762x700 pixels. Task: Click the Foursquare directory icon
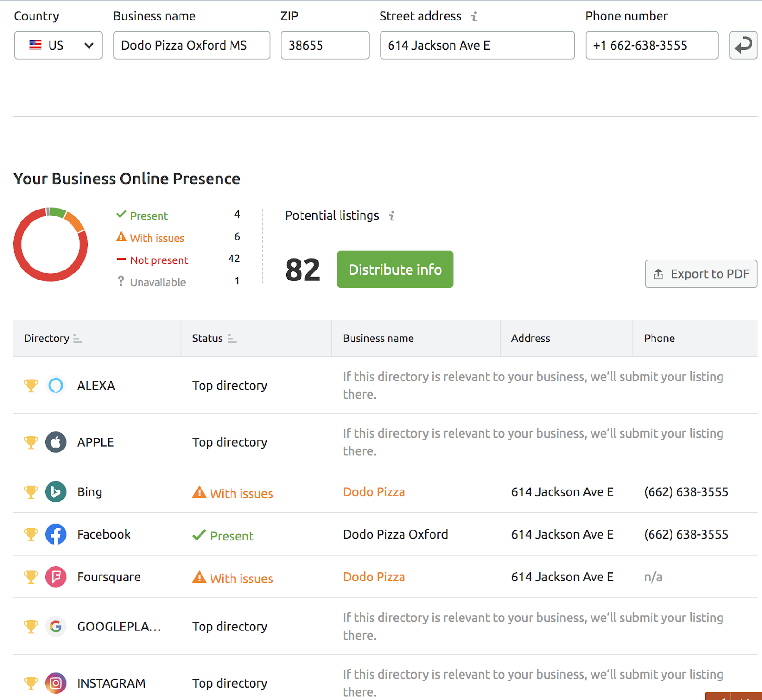click(56, 577)
